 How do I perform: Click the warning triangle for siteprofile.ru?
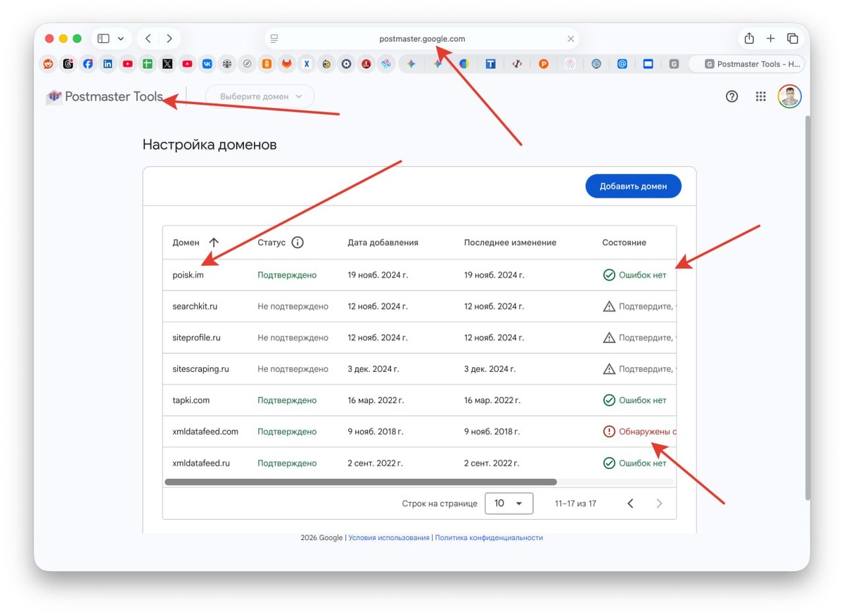(609, 338)
